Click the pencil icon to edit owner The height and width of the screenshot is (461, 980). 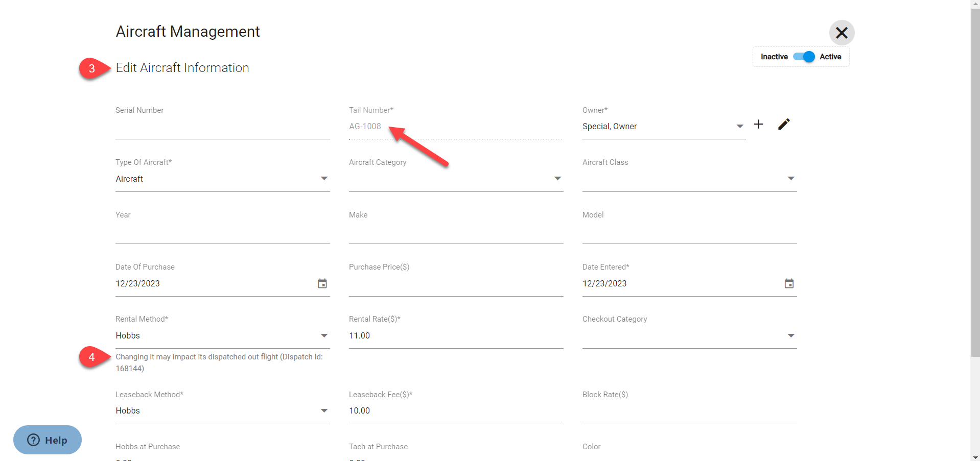[x=784, y=125]
